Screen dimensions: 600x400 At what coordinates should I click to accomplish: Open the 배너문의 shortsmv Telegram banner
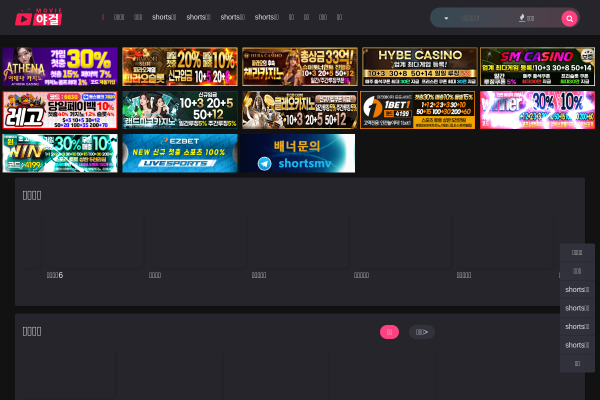[x=298, y=153]
